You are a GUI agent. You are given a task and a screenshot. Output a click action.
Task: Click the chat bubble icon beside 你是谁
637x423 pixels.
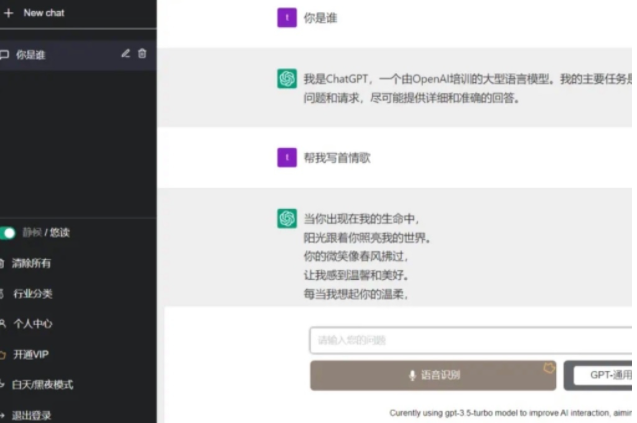click(x=6, y=55)
